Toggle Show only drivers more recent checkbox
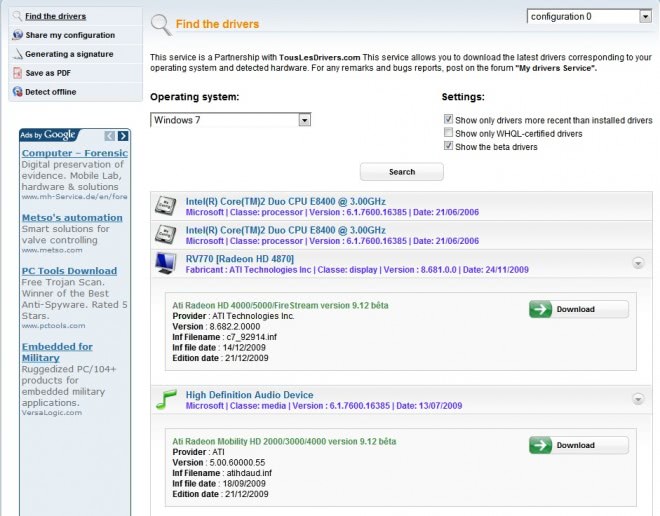Image resolution: width=660 pixels, height=516 pixels. click(x=448, y=120)
